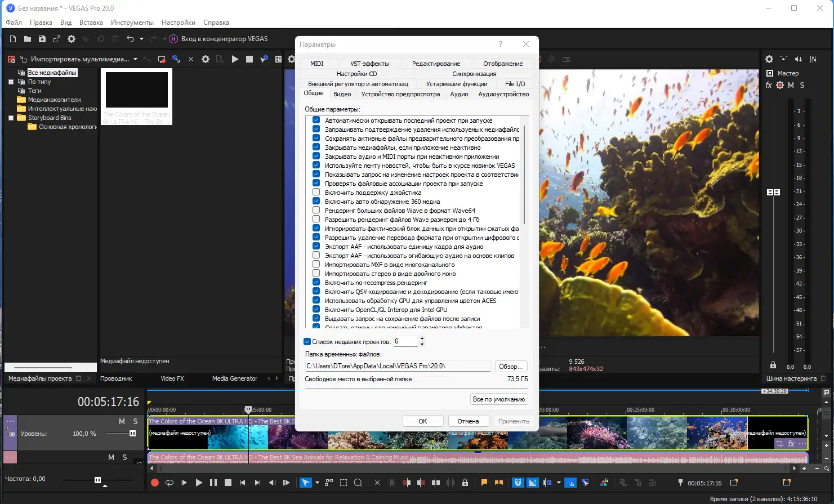The height and width of the screenshot is (504, 834).
Task: Choose the zoom magnifier tool
Action: tap(358, 483)
